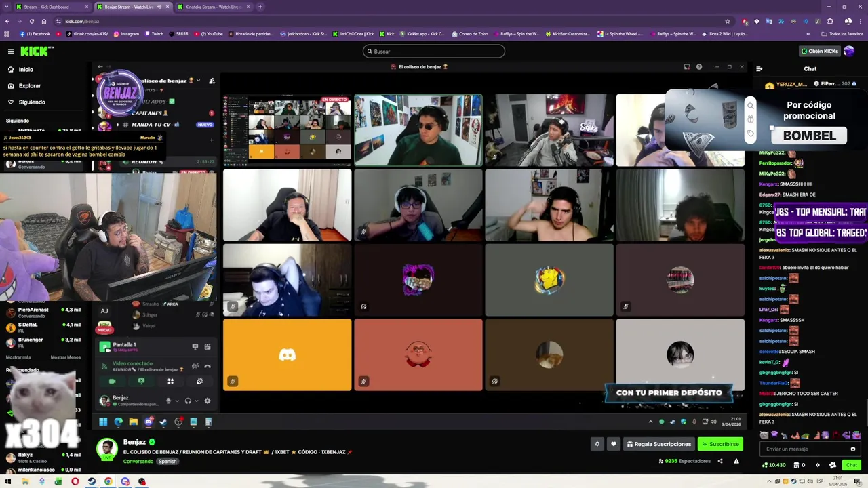The height and width of the screenshot is (488, 868).
Task: Mute the Benjaz Stream tab audio icon
Action: [159, 7]
